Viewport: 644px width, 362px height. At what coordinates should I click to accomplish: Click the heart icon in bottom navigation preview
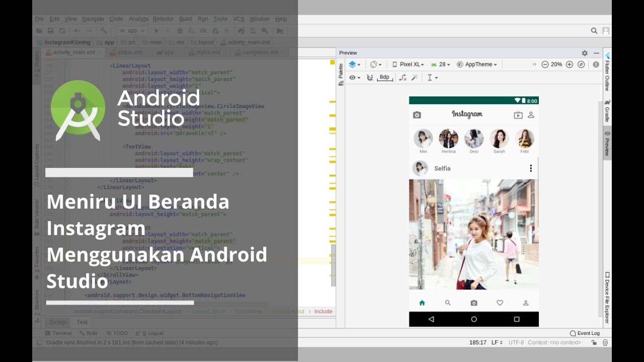point(500,303)
